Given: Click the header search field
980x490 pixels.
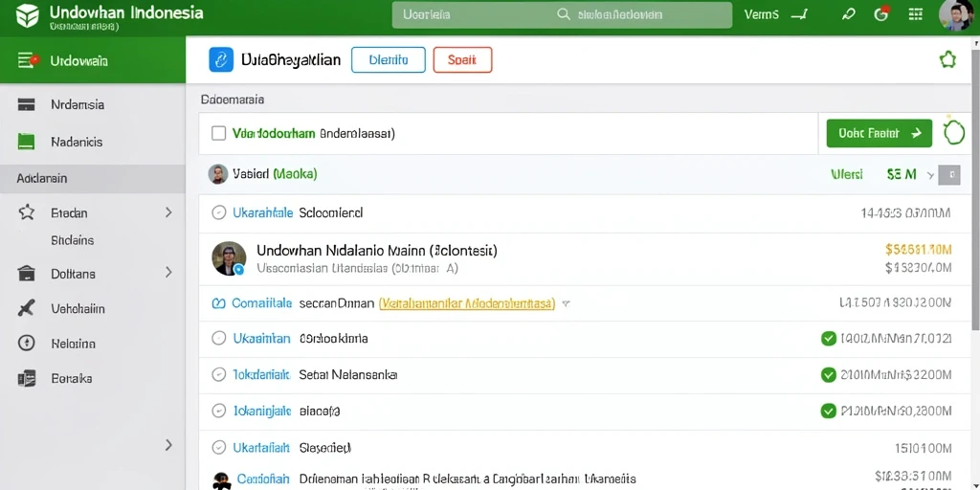Looking at the screenshot, I should pos(562,15).
